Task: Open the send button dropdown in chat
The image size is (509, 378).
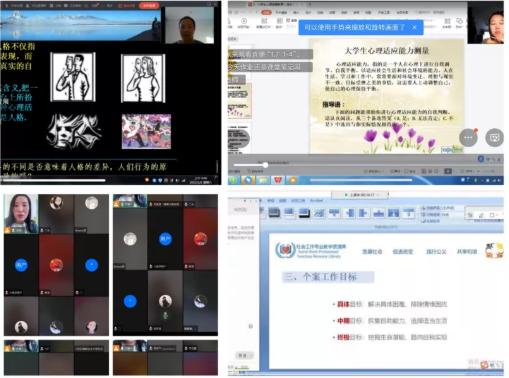Action: [245, 355]
